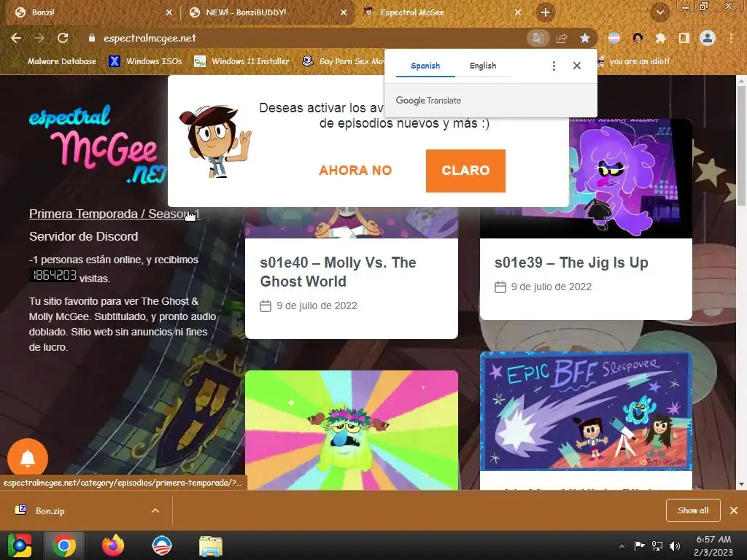Screen dimensions: 747x560
Task: Click the volume speaker tray icon
Action: point(675,546)
